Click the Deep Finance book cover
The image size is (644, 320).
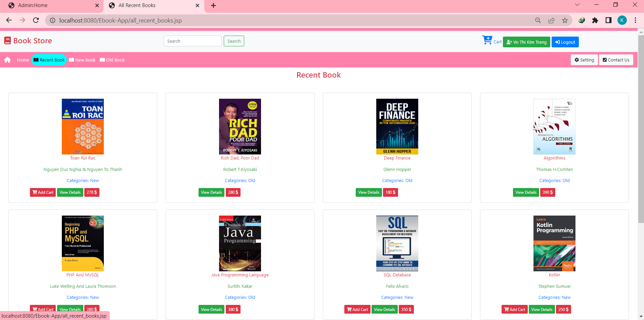[x=397, y=127]
